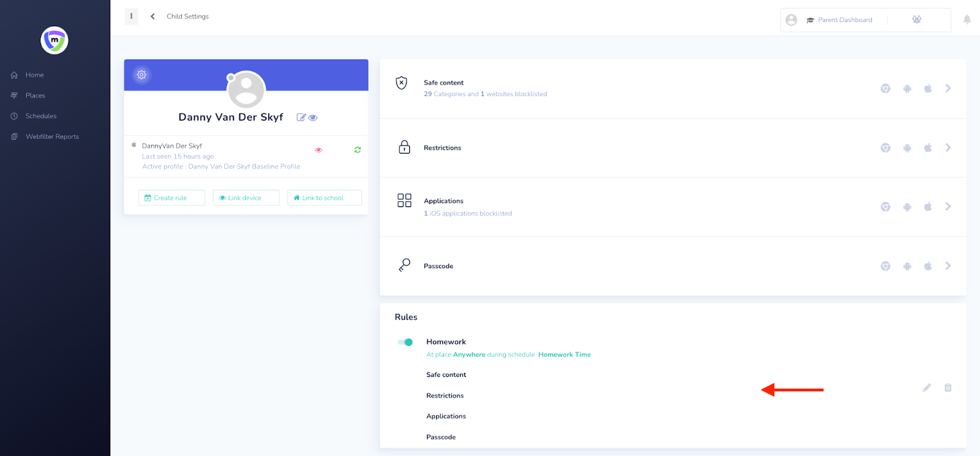Click Applications under the Homework rule

tap(447, 416)
